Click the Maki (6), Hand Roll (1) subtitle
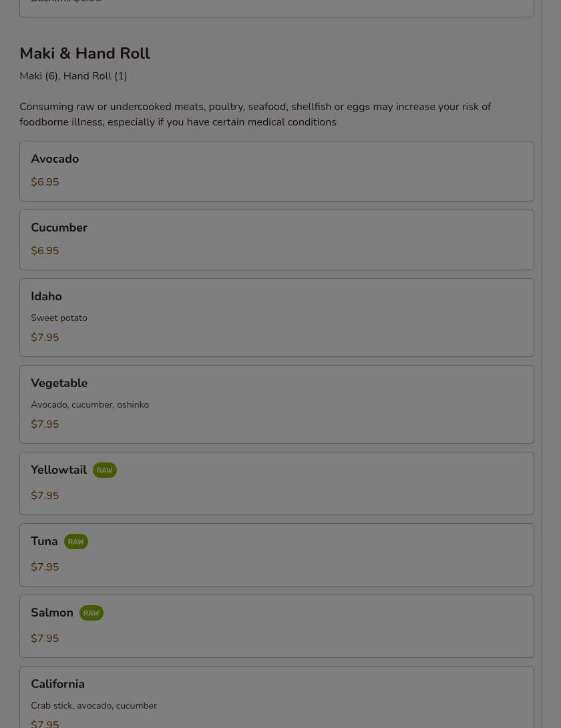 [73, 76]
